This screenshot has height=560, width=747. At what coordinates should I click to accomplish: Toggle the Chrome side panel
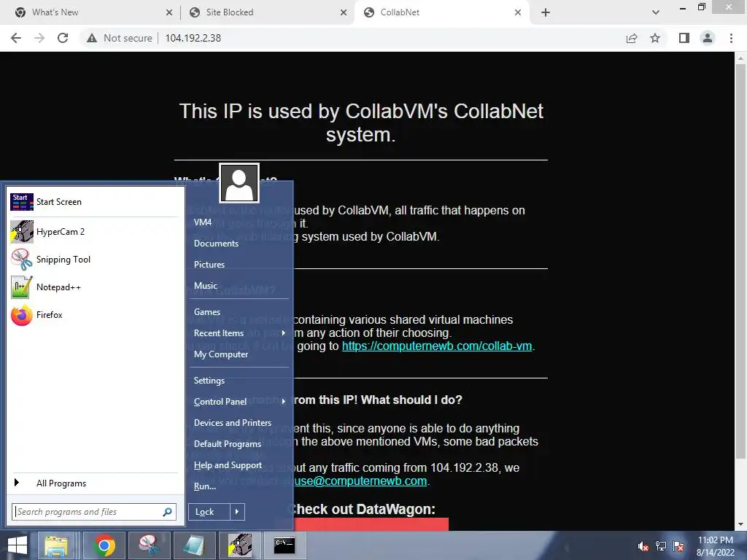click(684, 38)
